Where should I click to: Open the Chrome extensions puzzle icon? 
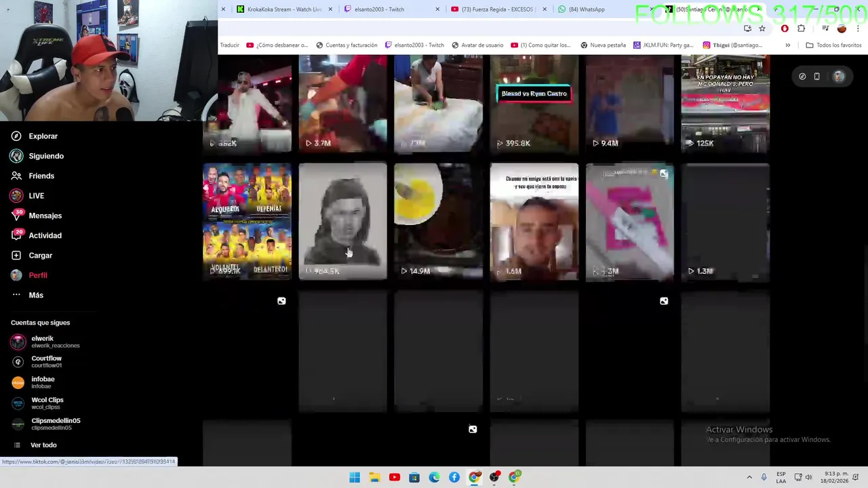click(x=802, y=28)
